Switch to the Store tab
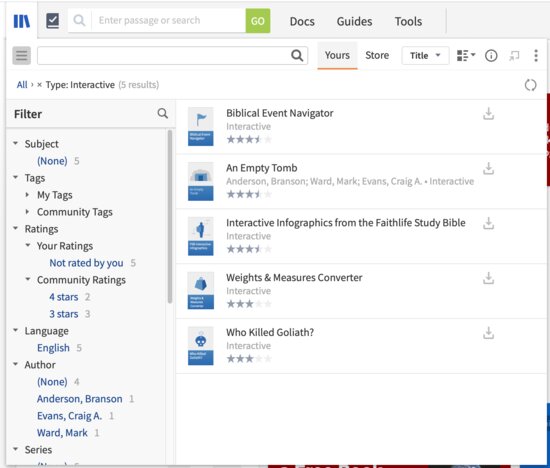Image resolution: width=550 pixels, height=468 pixels. point(377,55)
